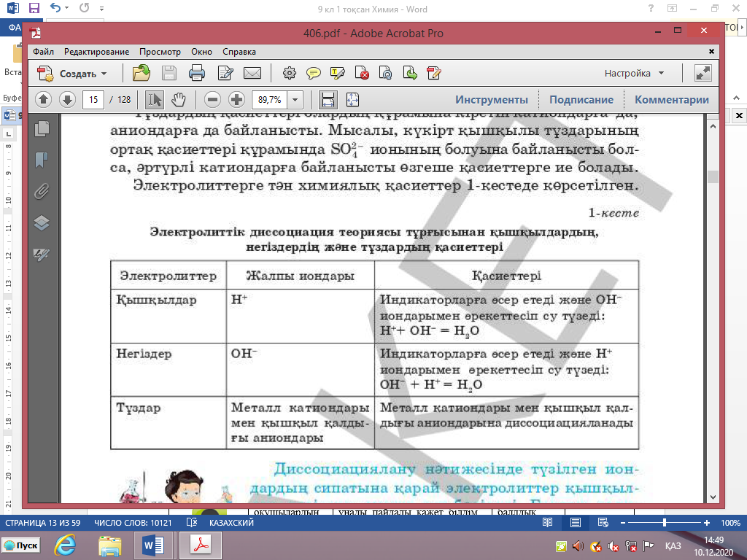Click ЧИСЛО СЛОВ: 10121 in status bar
Screen dimensions: 747x560
[133, 522]
